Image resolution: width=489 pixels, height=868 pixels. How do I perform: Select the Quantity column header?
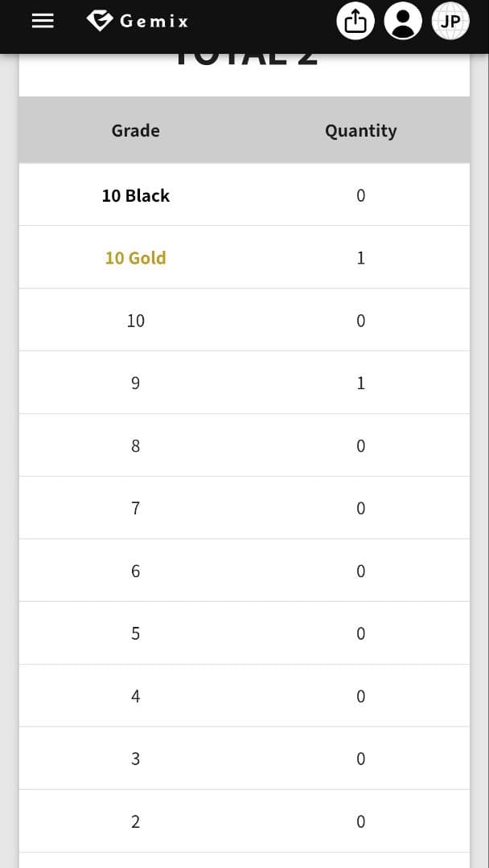(x=360, y=130)
